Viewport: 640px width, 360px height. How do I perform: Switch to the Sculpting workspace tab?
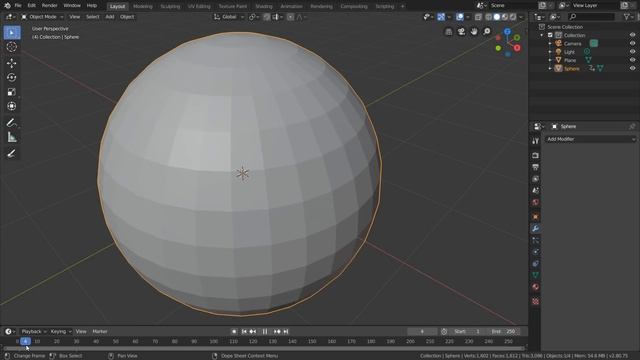point(170,6)
